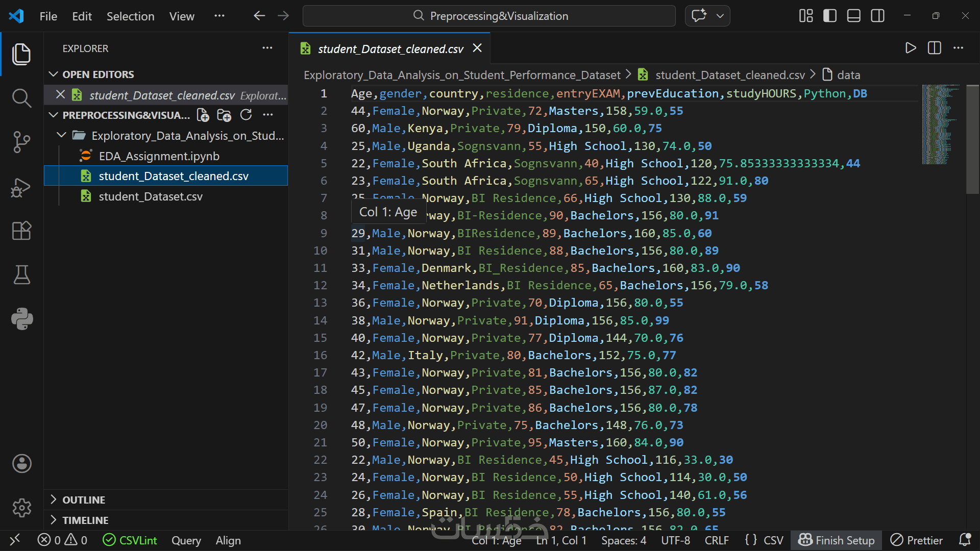The width and height of the screenshot is (980, 551).
Task: Open the Source Control view
Action: pyautogui.click(x=21, y=142)
